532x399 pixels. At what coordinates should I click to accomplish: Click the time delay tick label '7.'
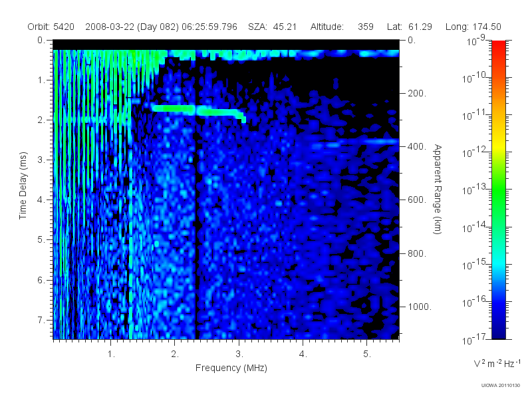(x=41, y=320)
